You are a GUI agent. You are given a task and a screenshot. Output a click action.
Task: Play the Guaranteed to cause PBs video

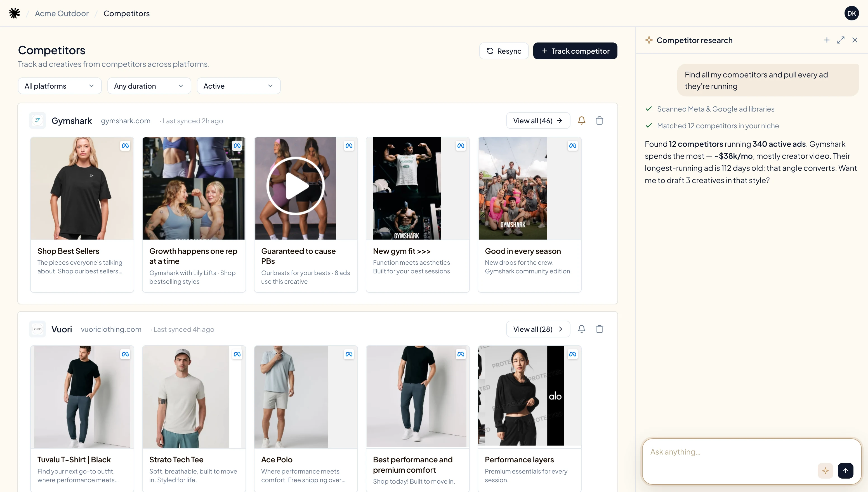click(x=295, y=186)
